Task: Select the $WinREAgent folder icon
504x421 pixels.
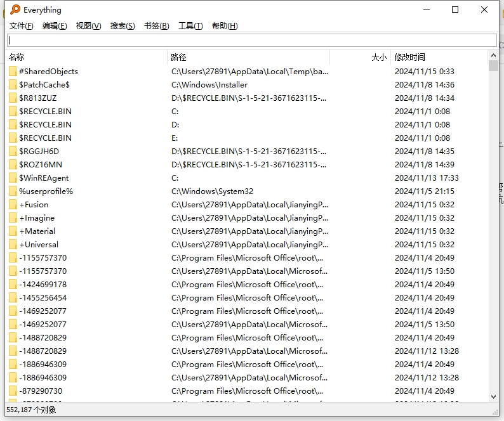Action: (13, 178)
